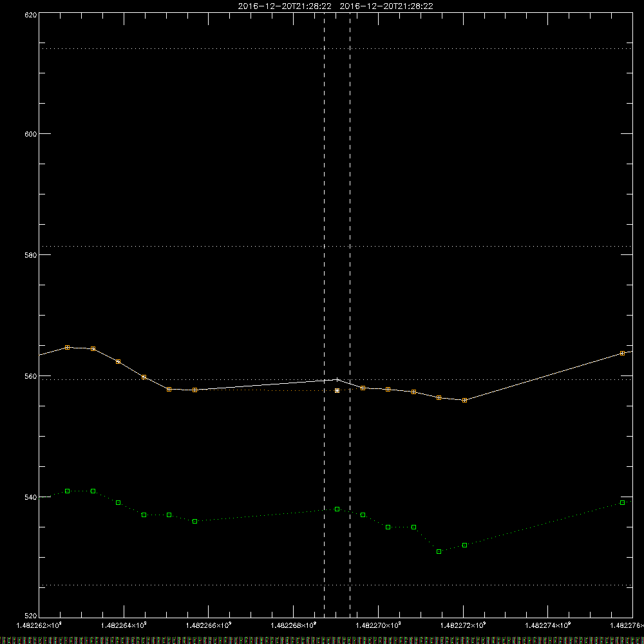Select the rightmost orange square data point
The width and height of the screenshot is (644, 644).
(x=623, y=353)
